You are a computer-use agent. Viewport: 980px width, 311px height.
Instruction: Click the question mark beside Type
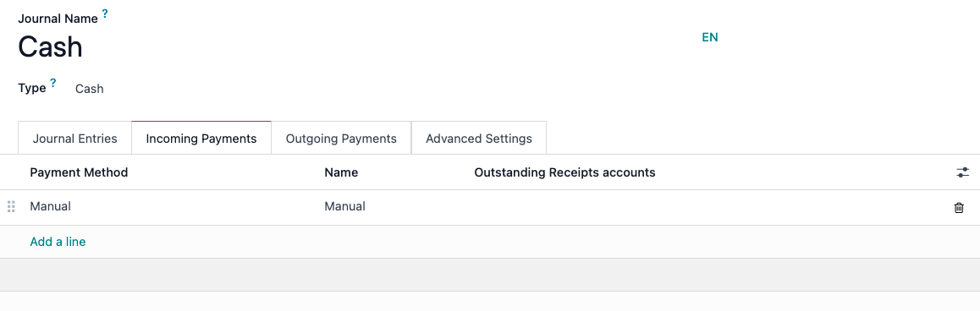[x=53, y=83]
